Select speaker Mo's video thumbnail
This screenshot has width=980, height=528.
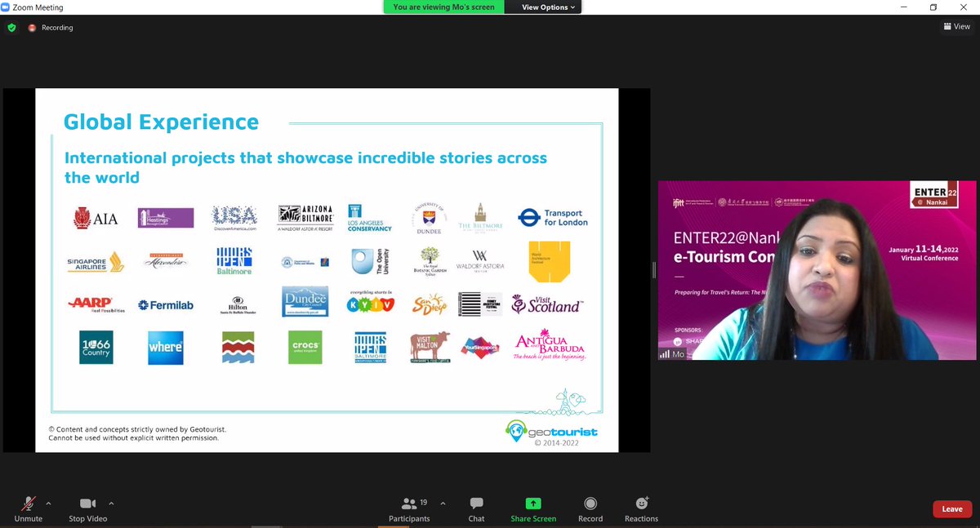[x=817, y=271]
